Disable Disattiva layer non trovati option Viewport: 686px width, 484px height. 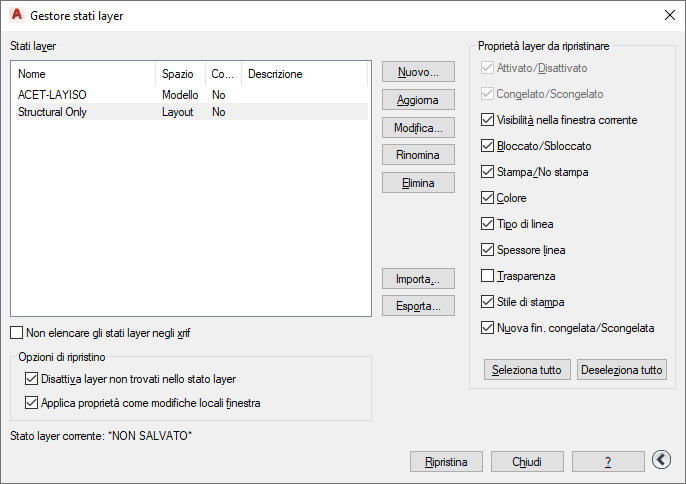tap(30, 379)
